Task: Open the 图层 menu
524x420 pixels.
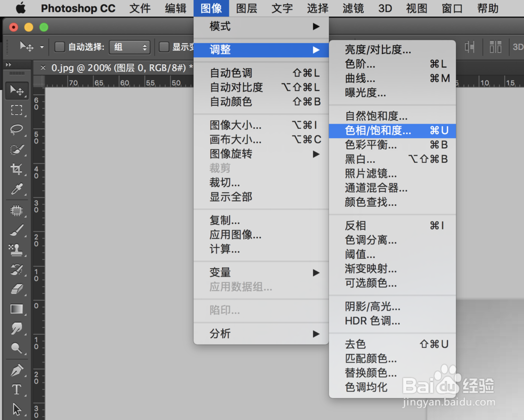Action: (x=247, y=8)
